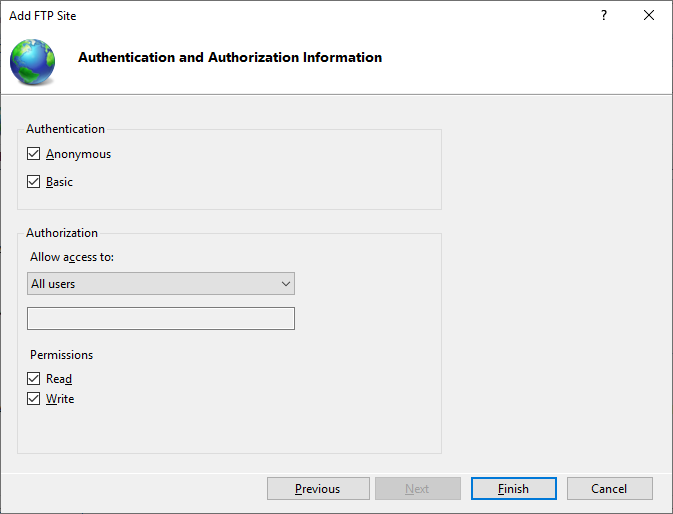Click the chevron arrow on access dropdown
Screen dimensions: 673x514
coord(286,284)
